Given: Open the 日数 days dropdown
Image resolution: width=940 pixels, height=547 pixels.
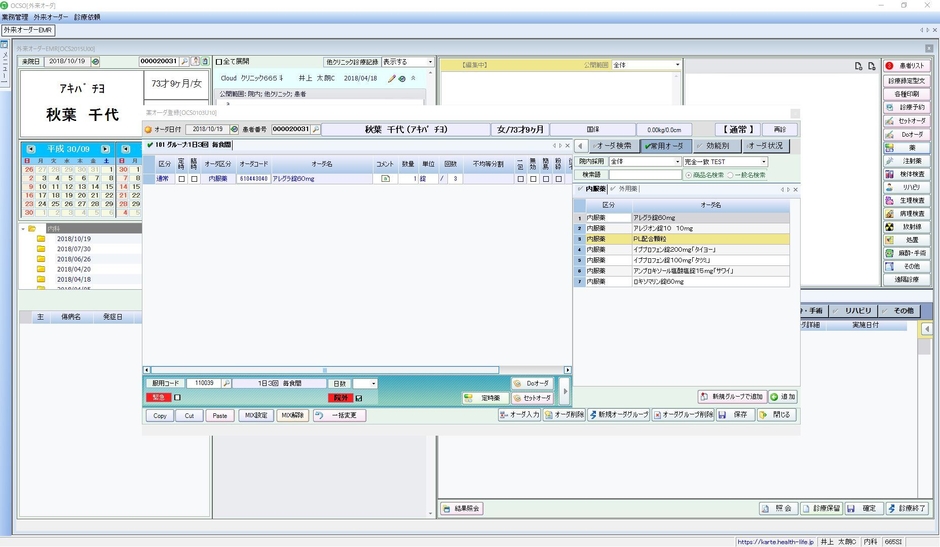Looking at the screenshot, I should [x=365, y=383].
